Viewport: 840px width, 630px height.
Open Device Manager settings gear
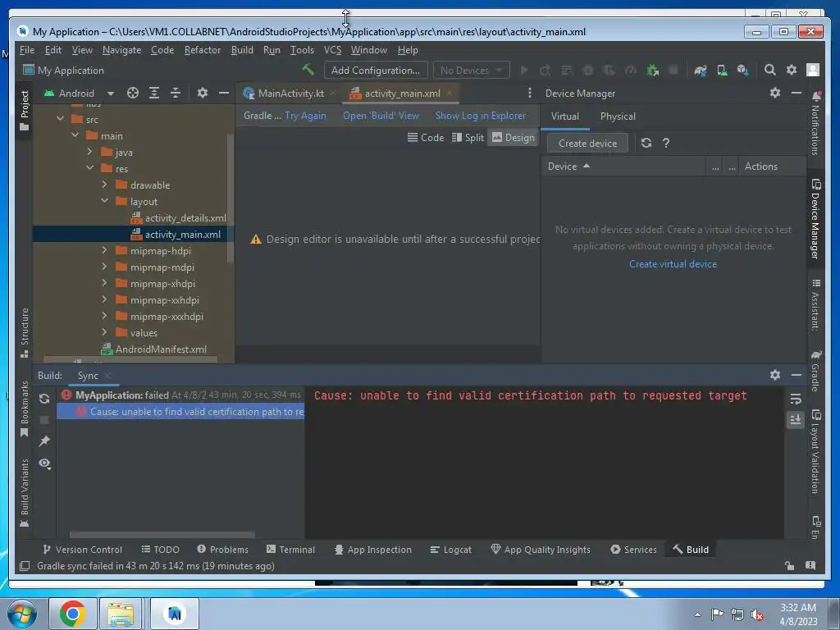click(x=774, y=93)
